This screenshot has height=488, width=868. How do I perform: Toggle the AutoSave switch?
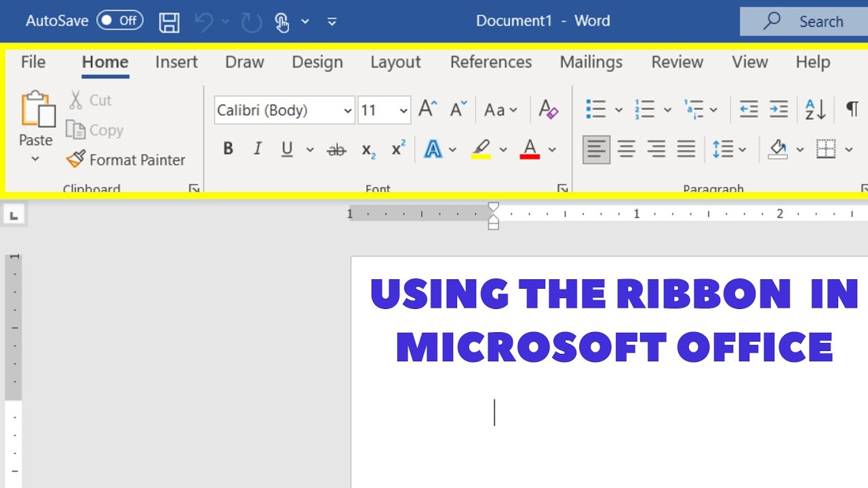point(119,20)
